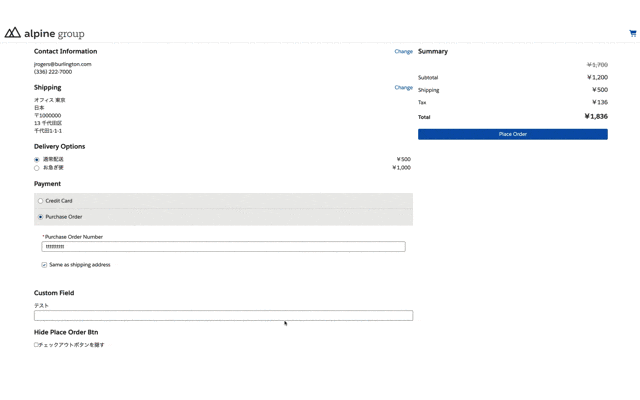
Task: Select the ¥500 delivery option radio
Action: (x=37, y=160)
